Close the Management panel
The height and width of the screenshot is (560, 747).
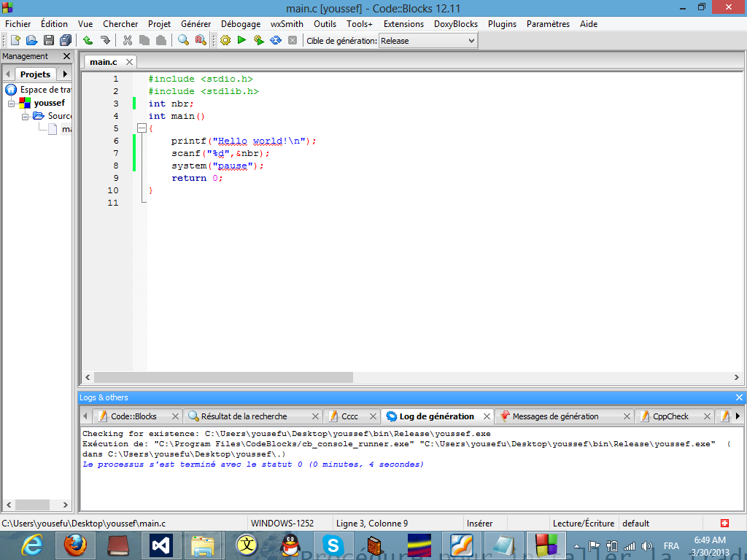click(66, 56)
